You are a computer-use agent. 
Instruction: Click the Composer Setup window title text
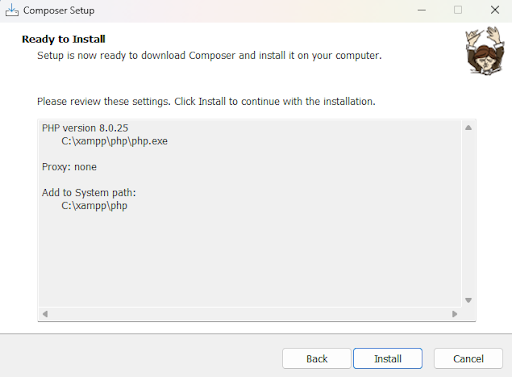coord(59,11)
